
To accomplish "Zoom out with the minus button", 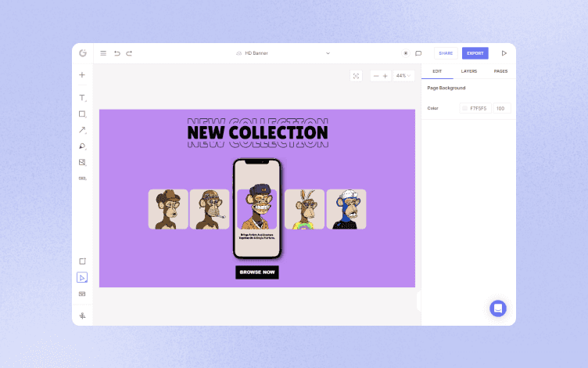I will point(376,76).
